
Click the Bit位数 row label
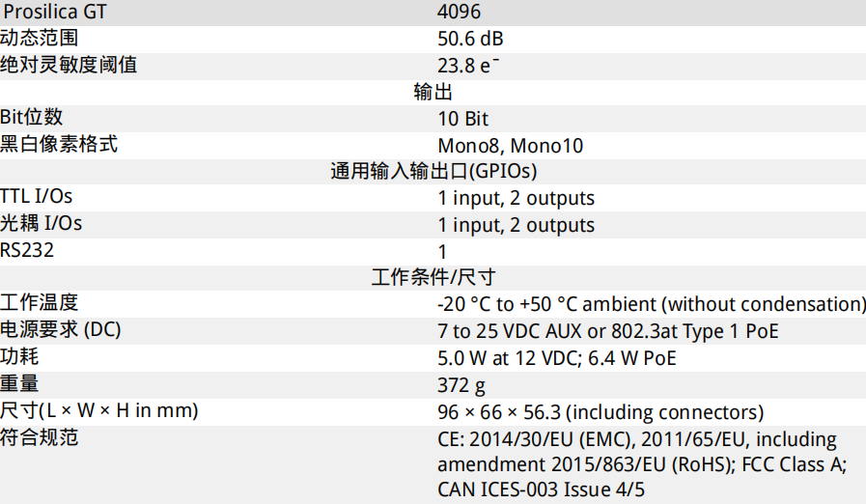coord(32,117)
